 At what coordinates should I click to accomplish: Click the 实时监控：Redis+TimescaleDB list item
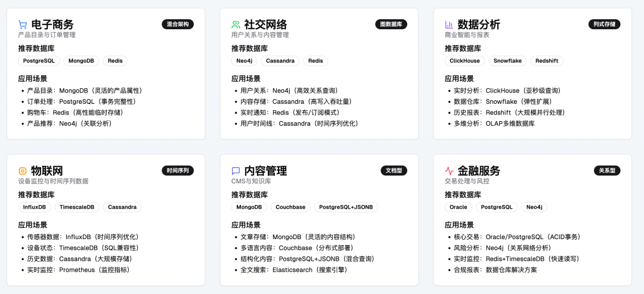[516, 259]
